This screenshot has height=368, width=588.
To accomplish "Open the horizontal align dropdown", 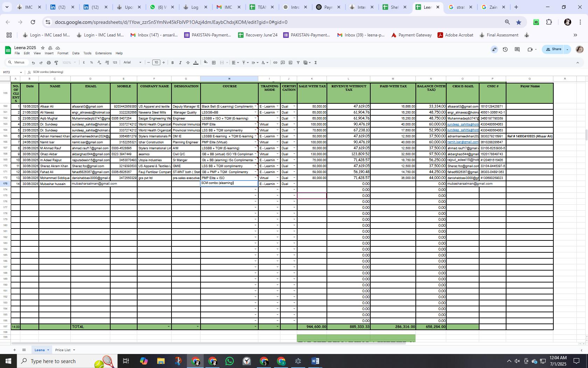I will pyautogui.click(x=236, y=63).
